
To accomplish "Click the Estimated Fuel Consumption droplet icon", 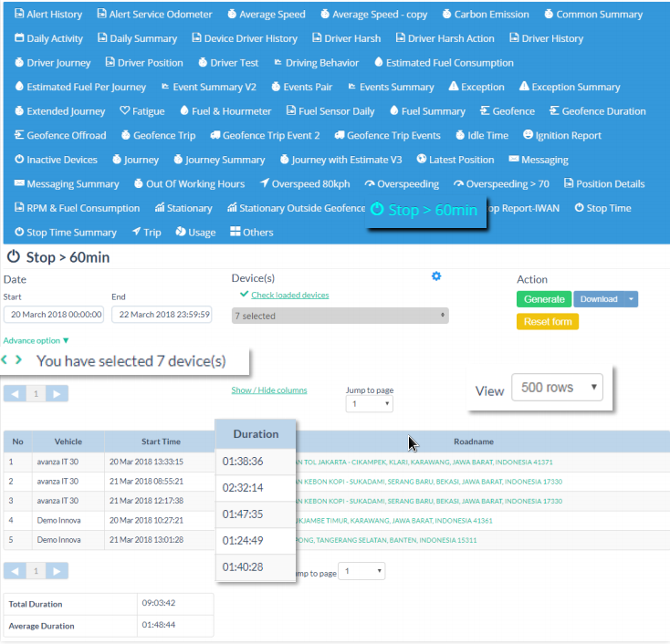I will point(379,62).
